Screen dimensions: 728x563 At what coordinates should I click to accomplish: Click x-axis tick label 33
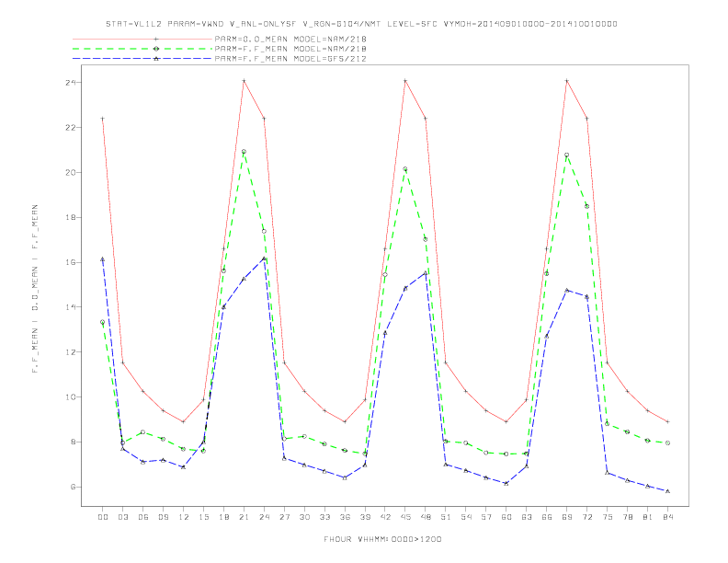(324, 517)
